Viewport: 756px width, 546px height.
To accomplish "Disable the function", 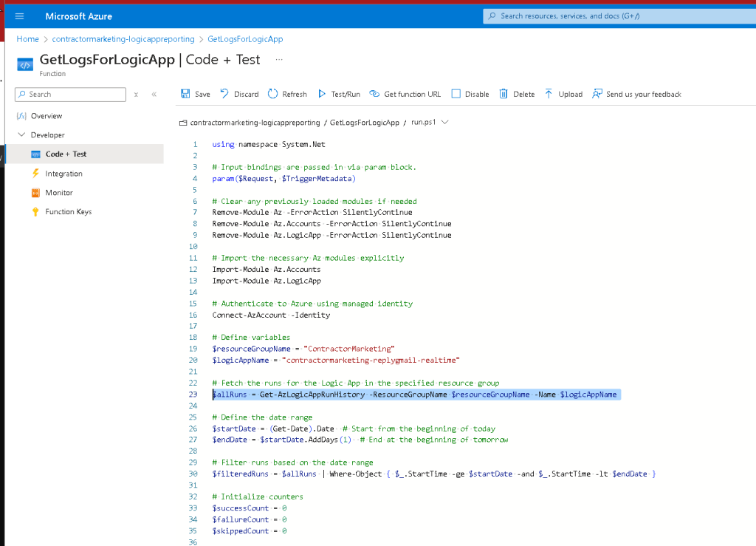I will coord(470,94).
